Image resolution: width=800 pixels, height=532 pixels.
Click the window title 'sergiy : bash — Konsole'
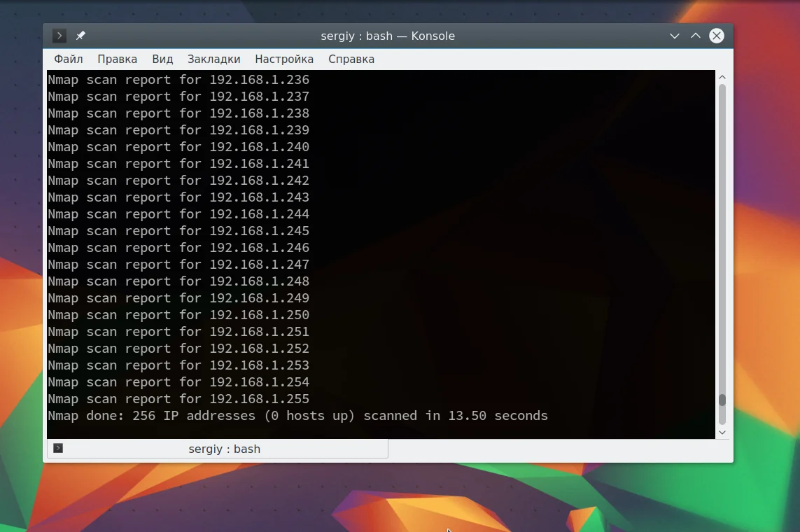(x=388, y=36)
